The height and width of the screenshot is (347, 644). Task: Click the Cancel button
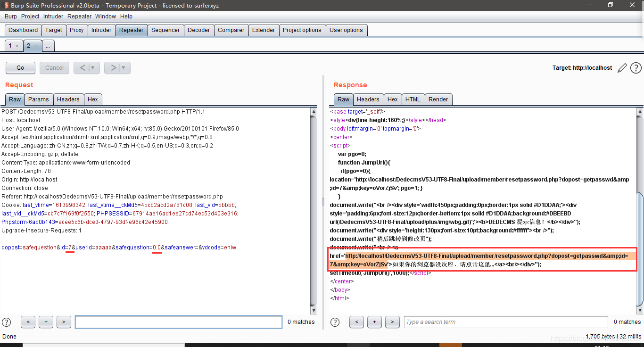pyautogui.click(x=54, y=68)
